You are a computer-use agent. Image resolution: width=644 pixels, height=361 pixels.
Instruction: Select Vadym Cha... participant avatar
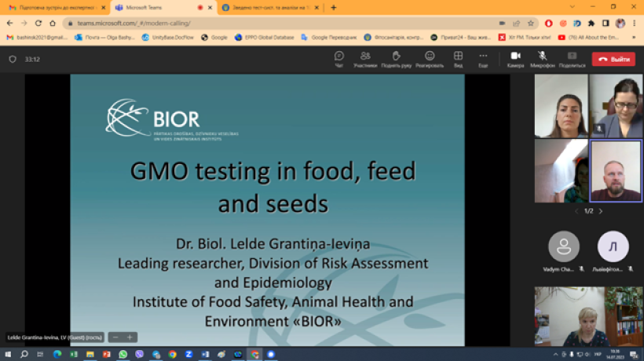tap(564, 246)
